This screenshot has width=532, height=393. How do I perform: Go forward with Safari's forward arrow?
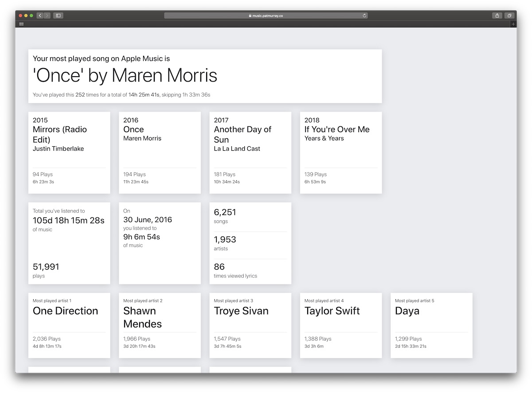[47, 16]
